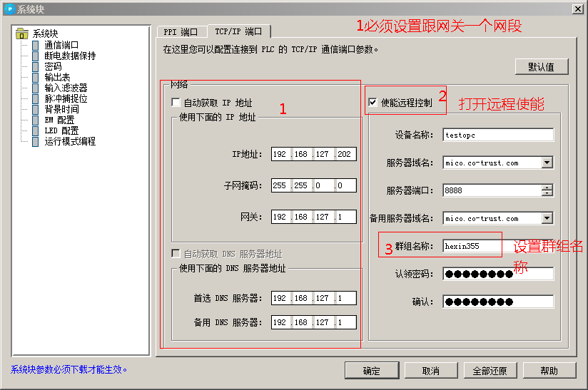Image resolution: width=588 pixels, height=390 pixels.
Task: Expand the 备用服务器域名 dropdown
Action: coord(547,218)
